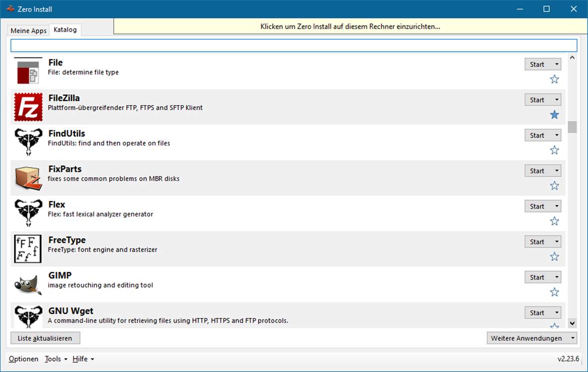Start FindUtils

[538, 135]
